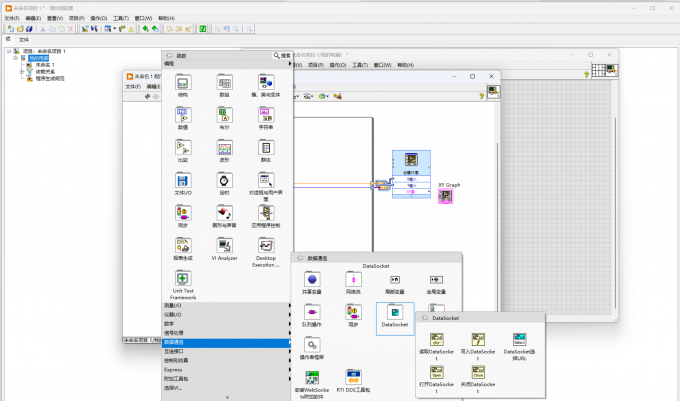Open Tools (工具) menu in Project Explorer
Screen dimensions: 680x401
point(121,18)
